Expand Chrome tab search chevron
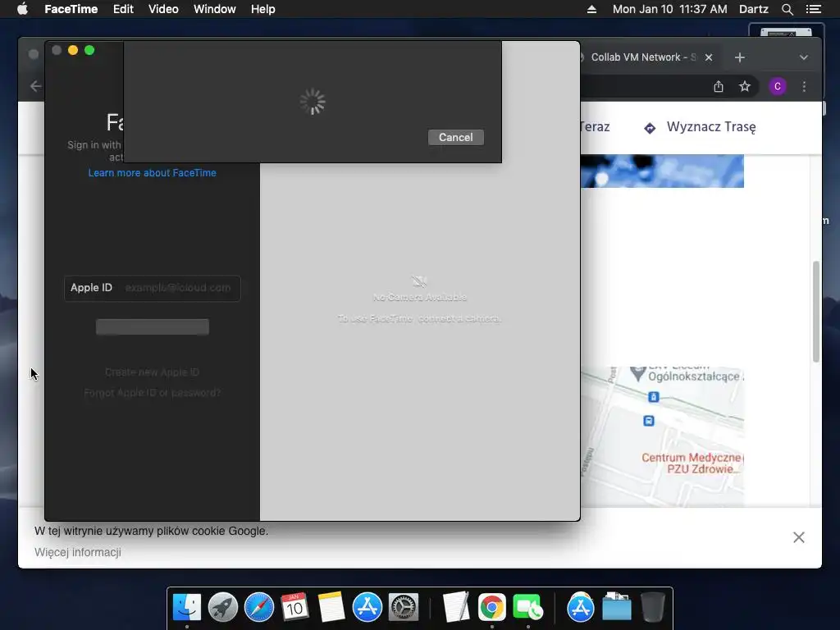 point(804,57)
